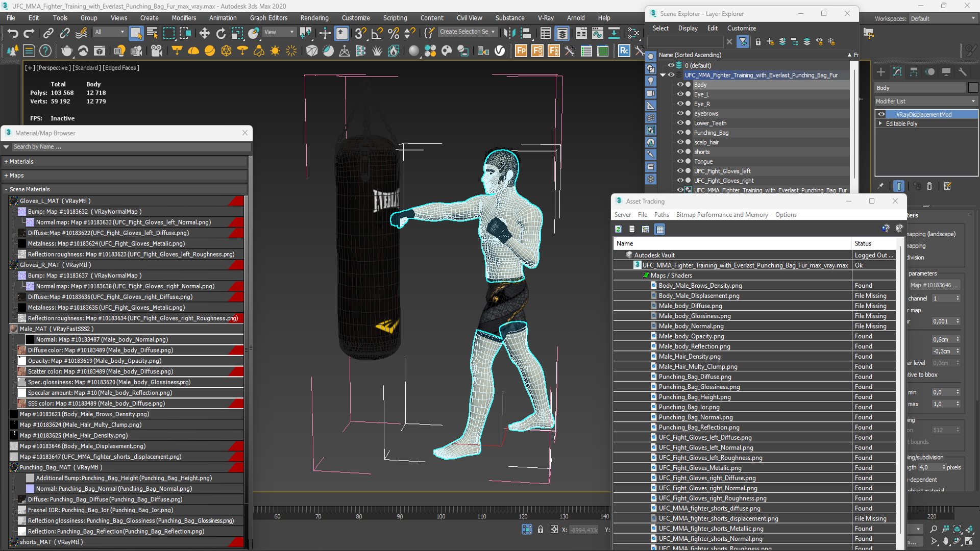Click the Undo arrow in main toolbar
This screenshot has width=980, height=551.
pos(13,34)
